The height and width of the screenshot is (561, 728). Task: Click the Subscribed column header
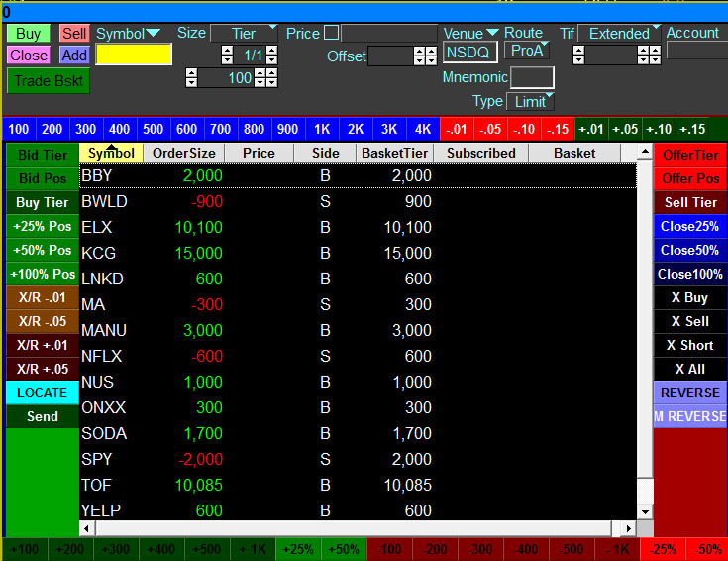click(x=481, y=153)
